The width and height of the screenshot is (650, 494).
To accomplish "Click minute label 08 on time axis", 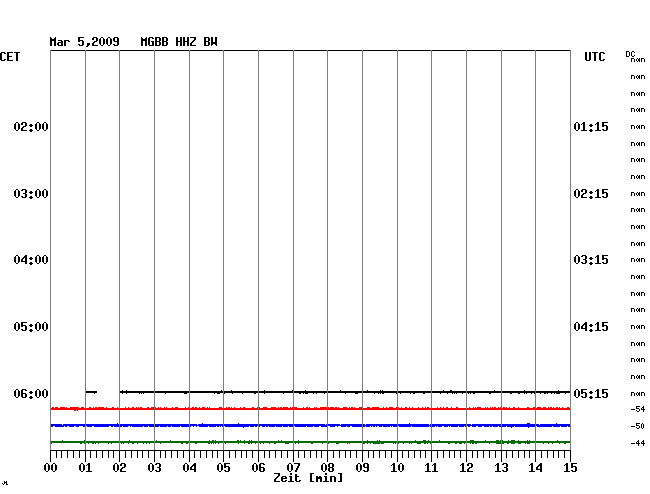I will [327, 468].
